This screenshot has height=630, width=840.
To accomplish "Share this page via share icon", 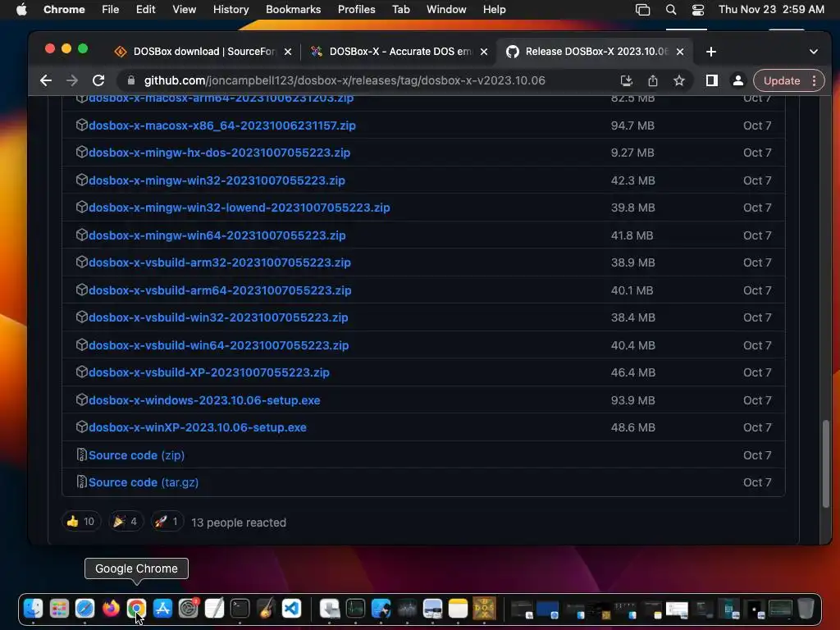I will pyautogui.click(x=652, y=80).
